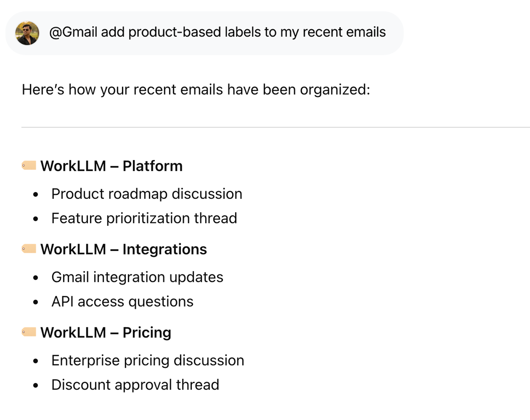Select the Feature prioritization thread item

[144, 218]
